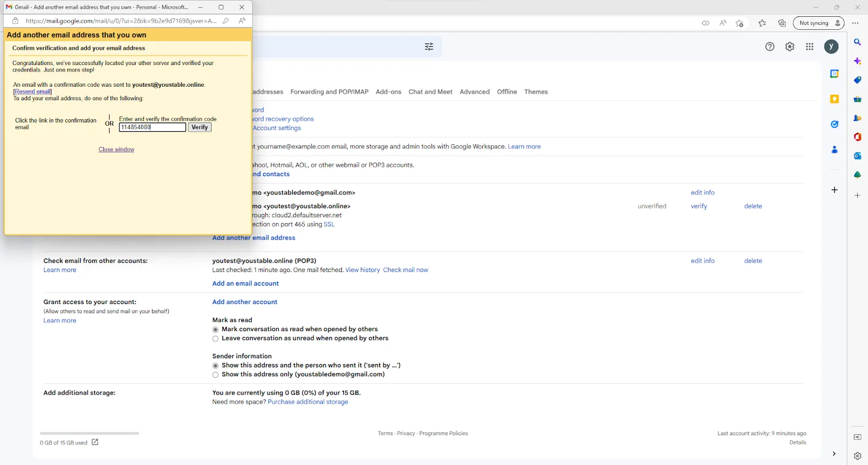This screenshot has height=465, width=868.
Task: Select Show this address and the person who sent it
Action: [x=215, y=366]
